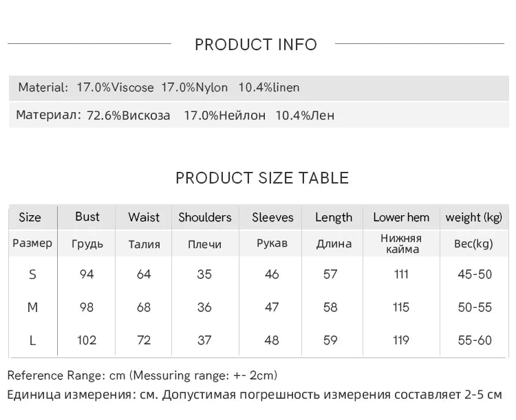Click the Shoulders column header
The image size is (516, 420).
205,217
